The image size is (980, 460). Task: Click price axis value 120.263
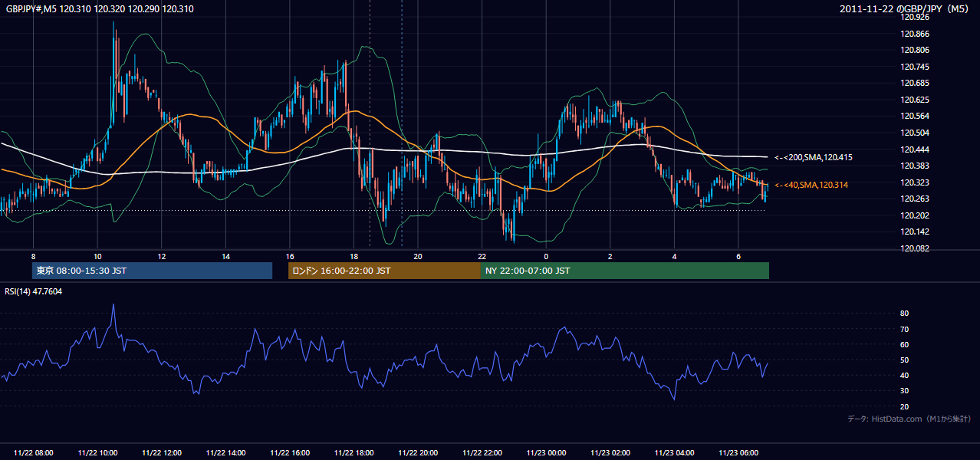(915, 199)
